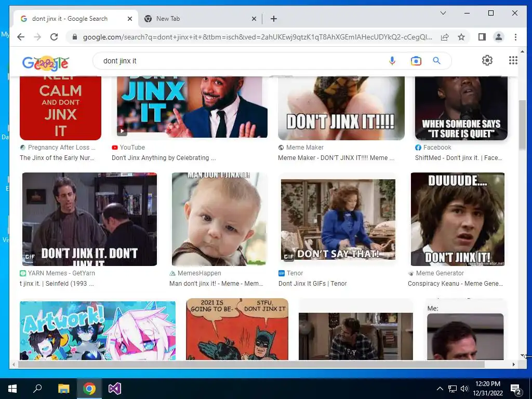Open the Facebook source link

pyautogui.click(x=433, y=148)
